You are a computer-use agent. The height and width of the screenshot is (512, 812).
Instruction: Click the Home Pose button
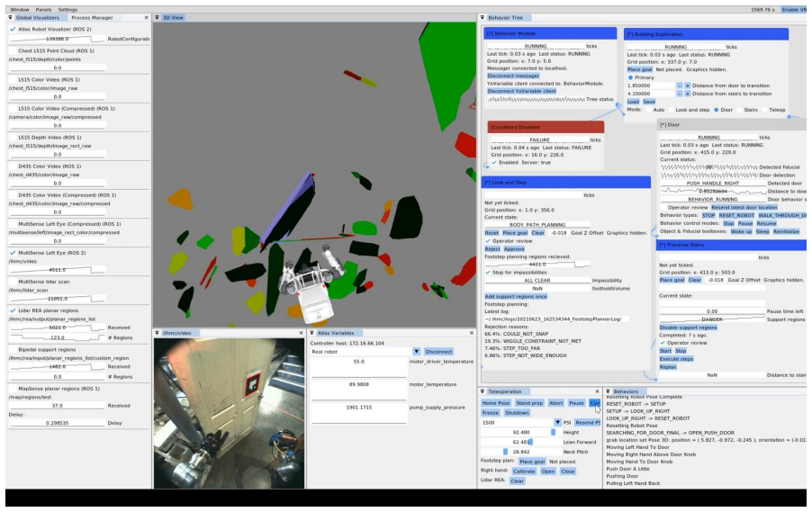pos(496,403)
